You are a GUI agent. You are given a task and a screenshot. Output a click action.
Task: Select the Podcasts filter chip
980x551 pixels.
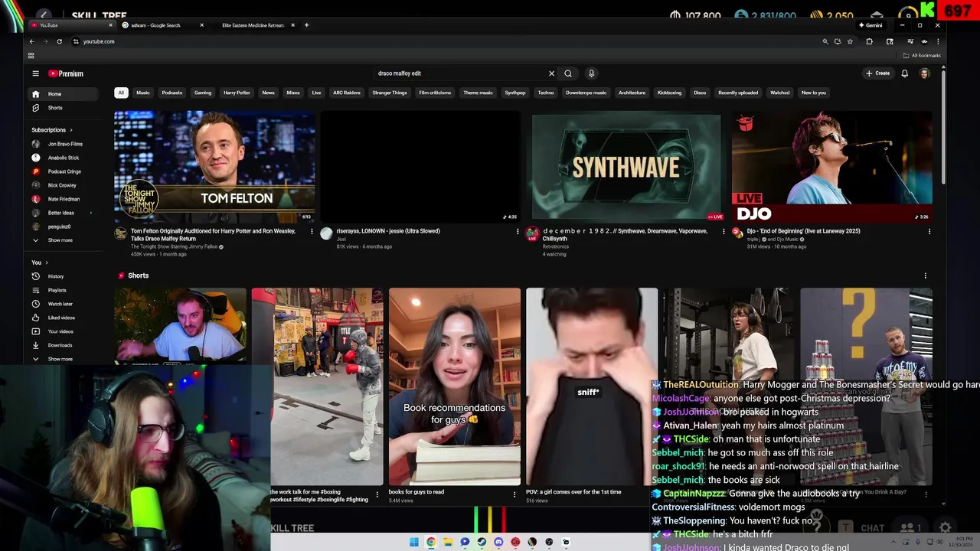(172, 93)
